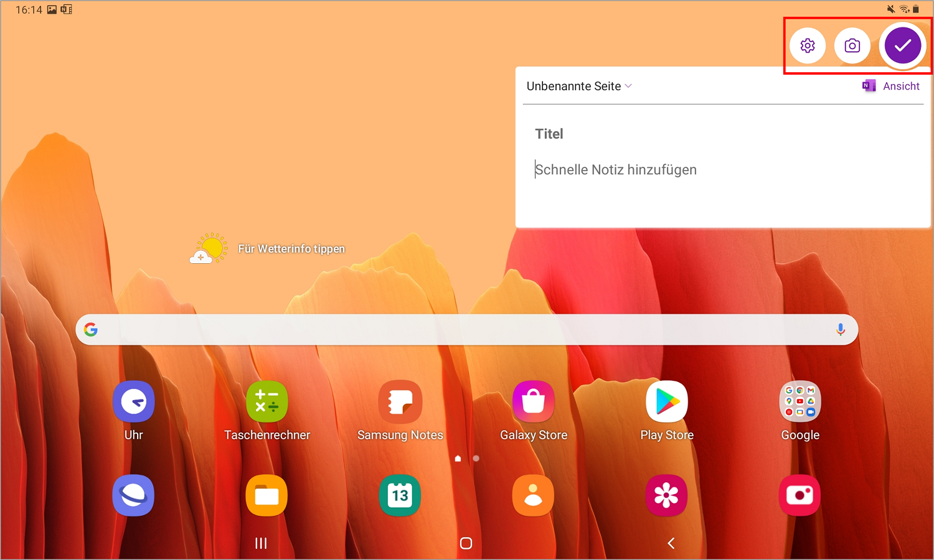Tap the OneNote notification icon in the status bar
The image size is (934, 560).
click(x=66, y=9)
